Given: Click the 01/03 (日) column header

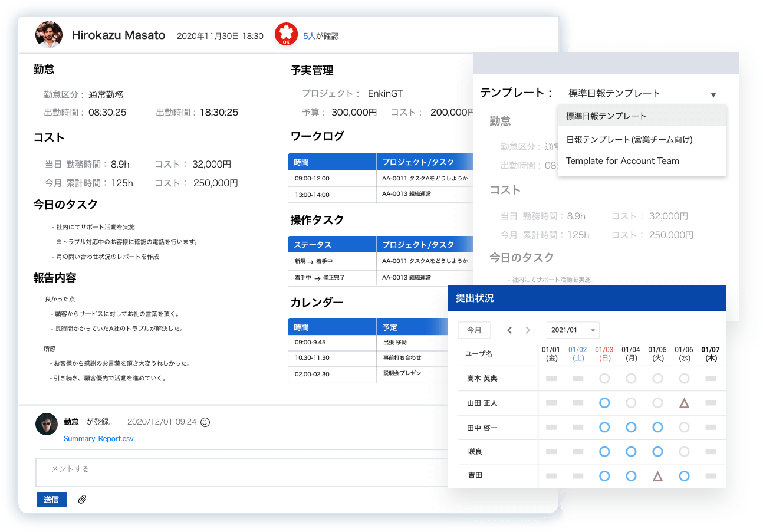Looking at the screenshot, I should point(604,354).
